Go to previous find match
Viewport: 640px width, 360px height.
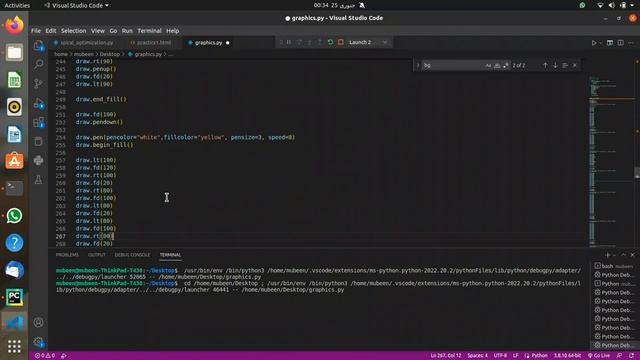click(545, 65)
